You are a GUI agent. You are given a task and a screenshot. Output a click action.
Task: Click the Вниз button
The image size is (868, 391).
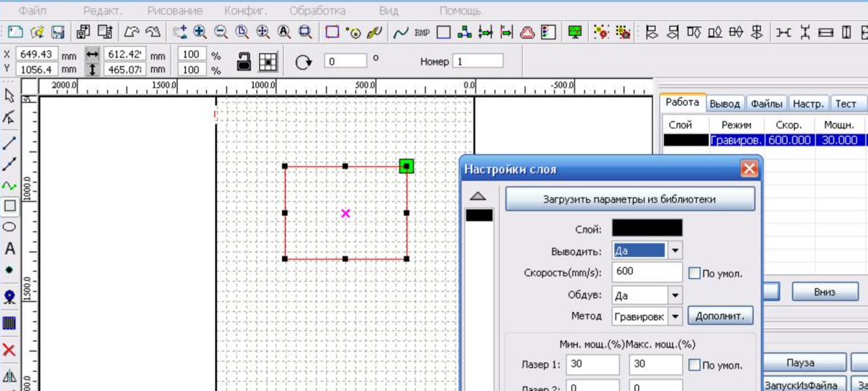(825, 292)
